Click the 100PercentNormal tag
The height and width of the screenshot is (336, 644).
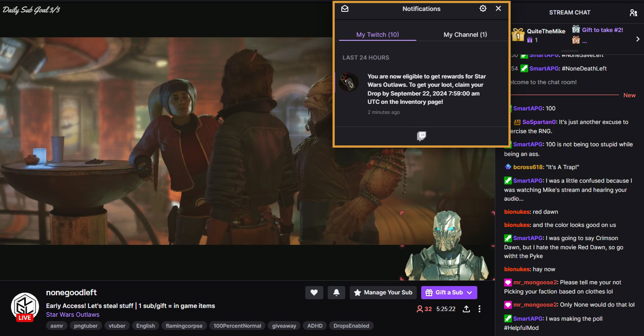coord(237,325)
